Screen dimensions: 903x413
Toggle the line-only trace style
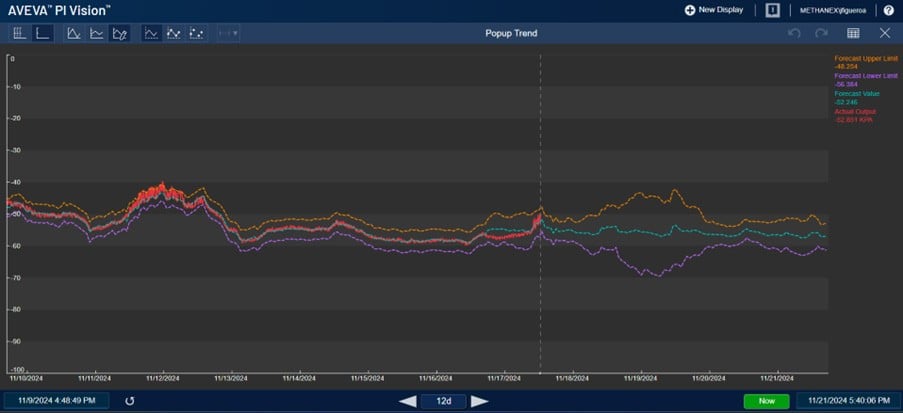click(151, 33)
